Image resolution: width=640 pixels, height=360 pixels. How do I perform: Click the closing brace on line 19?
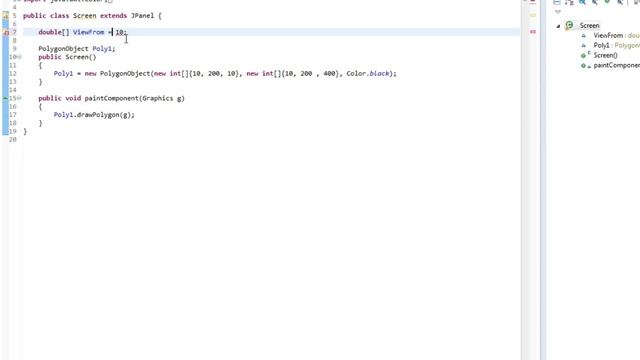coord(25,131)
